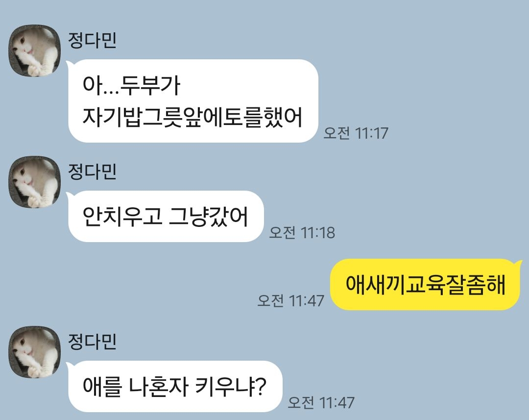Select the message bubble '아...두부가 자기밥그릇앞에토를했어'

[193, 101]
